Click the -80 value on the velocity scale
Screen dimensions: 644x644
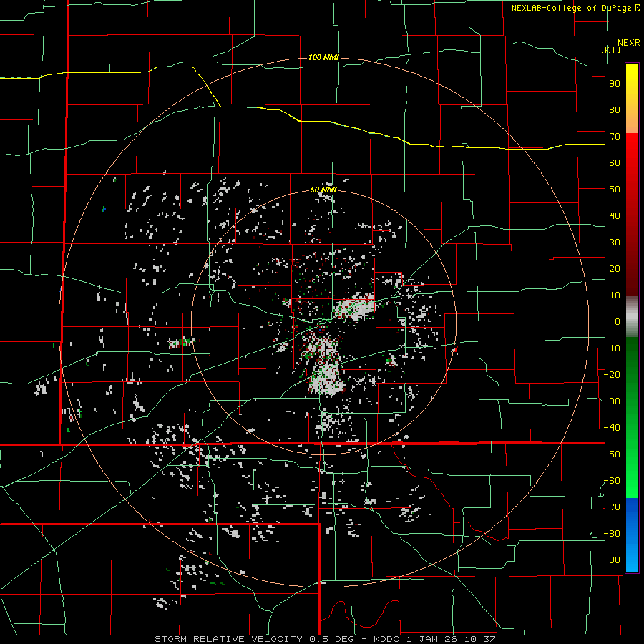point(612,534)
